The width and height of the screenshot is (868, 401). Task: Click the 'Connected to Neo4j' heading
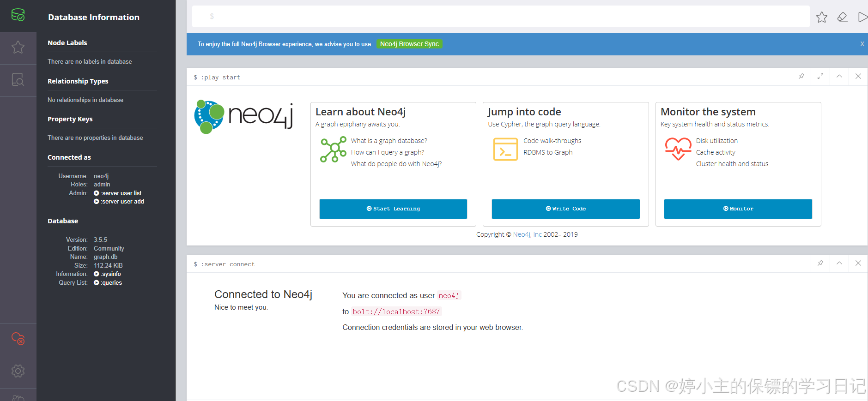tap(263, 294)
